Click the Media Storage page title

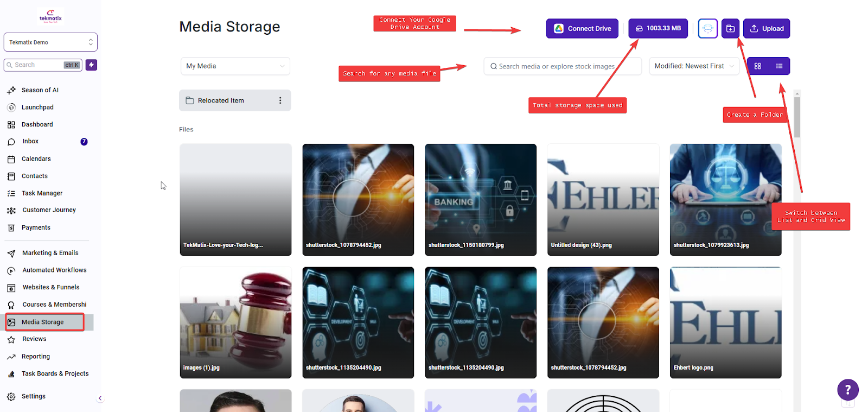[229, 27]
